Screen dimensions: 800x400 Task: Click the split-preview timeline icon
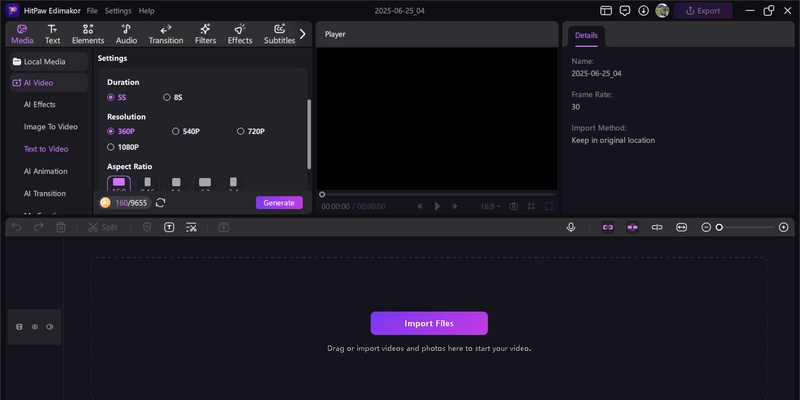(657, 228)
